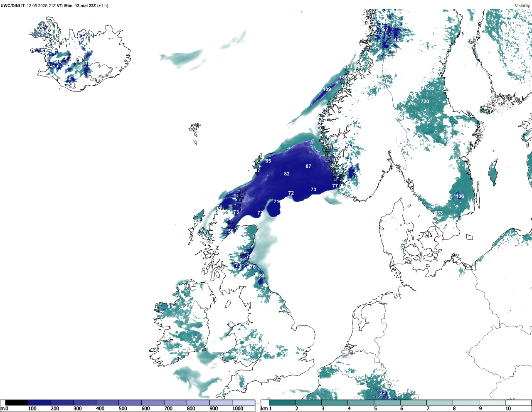Click the '500' label on the metre scale
Screen dimensions: 532x412
point(123,409)
